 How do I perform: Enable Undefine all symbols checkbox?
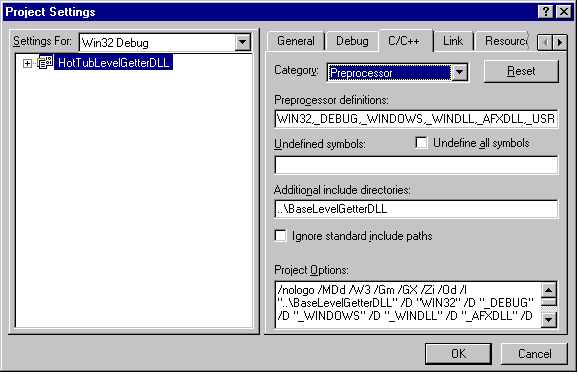pyautogui.click(x=421, y=143)
